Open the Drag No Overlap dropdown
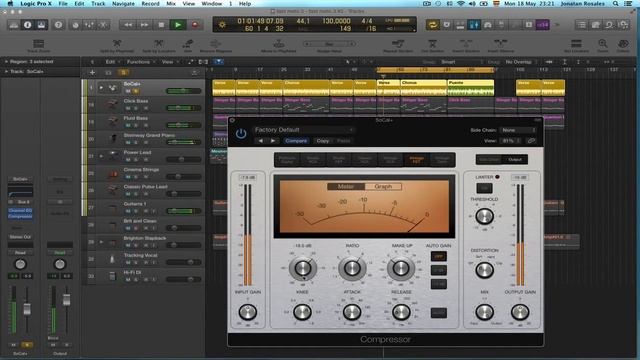The width and height of the screenshot is (640, 360). [521, 62]
